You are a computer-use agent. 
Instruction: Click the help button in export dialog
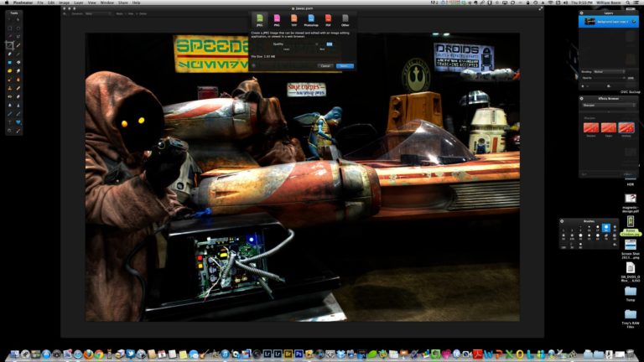(254, 65)
